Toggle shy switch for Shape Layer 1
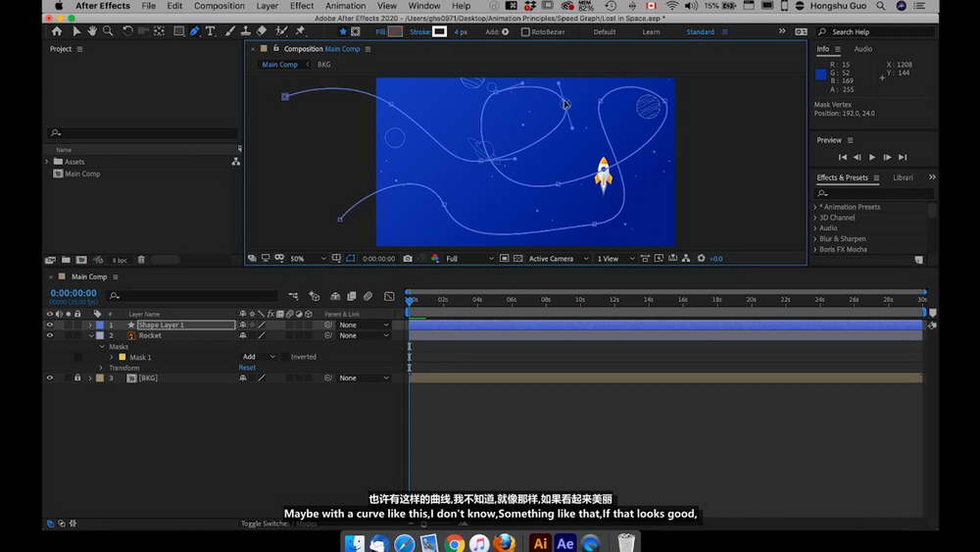The width and height of the screenshot is (980, 552). [242, 326]
